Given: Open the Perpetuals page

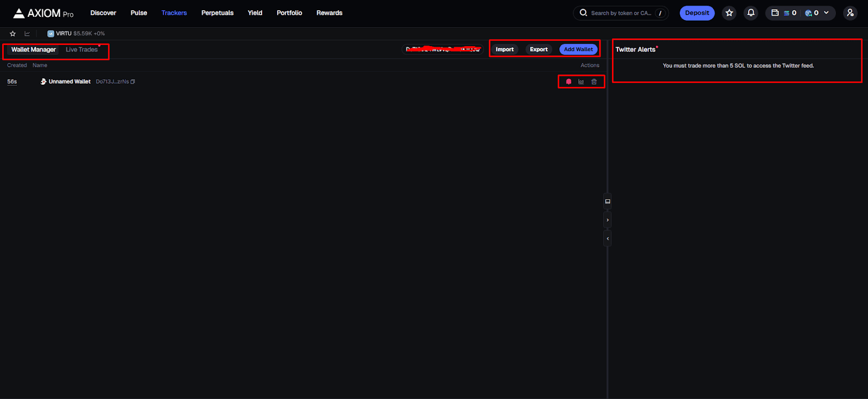Looking at the screenshot, I should click(218, 13).
